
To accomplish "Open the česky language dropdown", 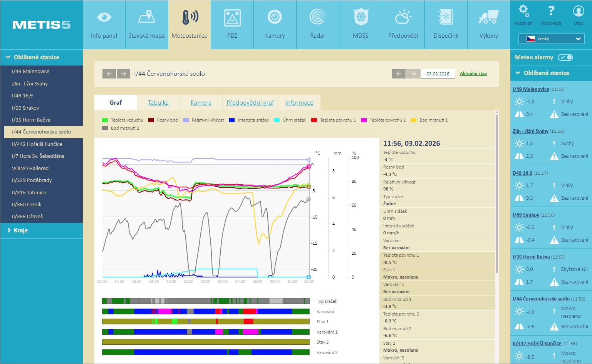I will click(x=551, y=38).
